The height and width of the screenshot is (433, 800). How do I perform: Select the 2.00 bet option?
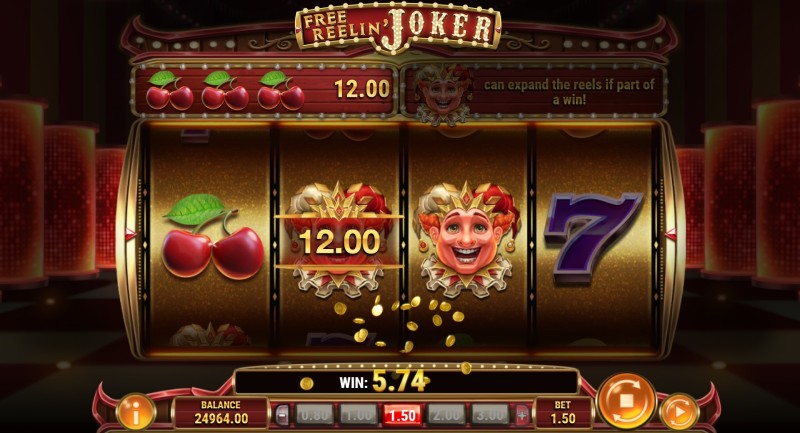tap(446, 415)
